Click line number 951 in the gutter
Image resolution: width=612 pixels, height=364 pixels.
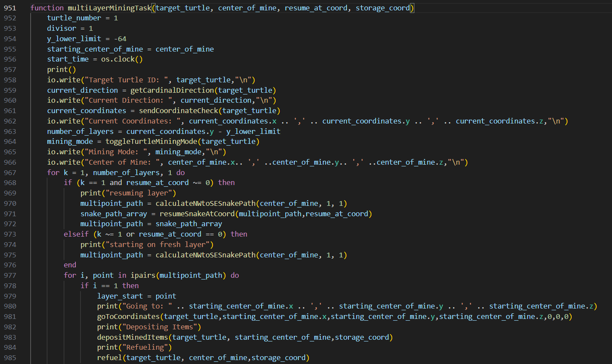point(10,8)
